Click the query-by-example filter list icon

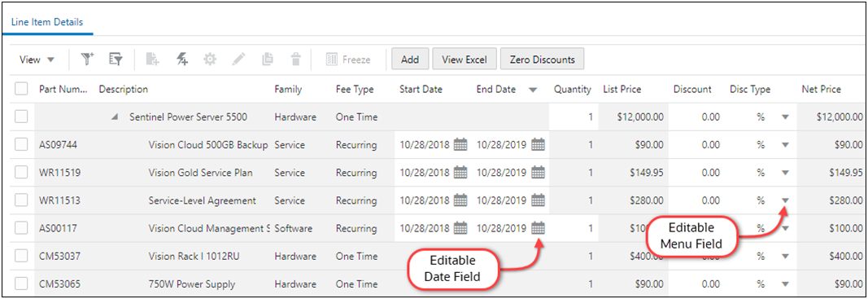(116, 59)
